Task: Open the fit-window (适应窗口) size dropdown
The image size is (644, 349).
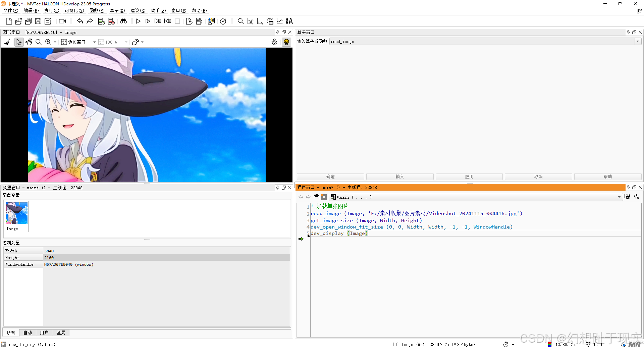Action: (95, 42)
